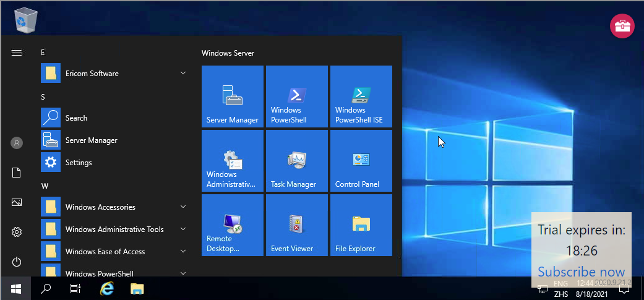Image resolution: width=644 pixels, height=300 pixels.
Task: Select the Ericom Software folder entry
Action: pos(115,73)
